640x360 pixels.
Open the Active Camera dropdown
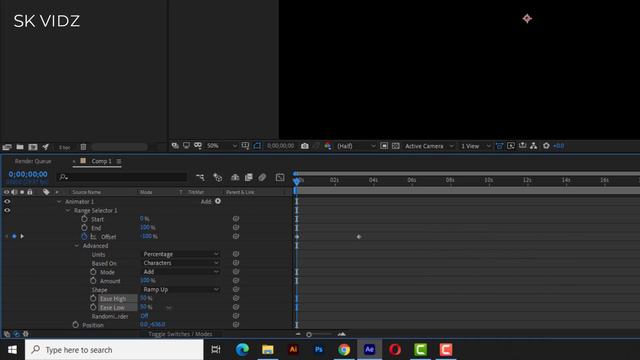tap(429, 146)
